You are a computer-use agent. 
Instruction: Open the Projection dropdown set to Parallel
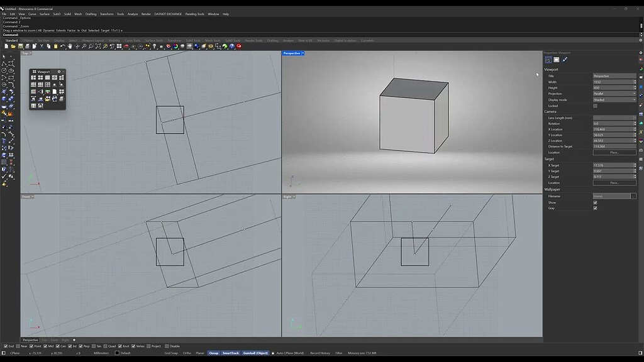[613, 94]
